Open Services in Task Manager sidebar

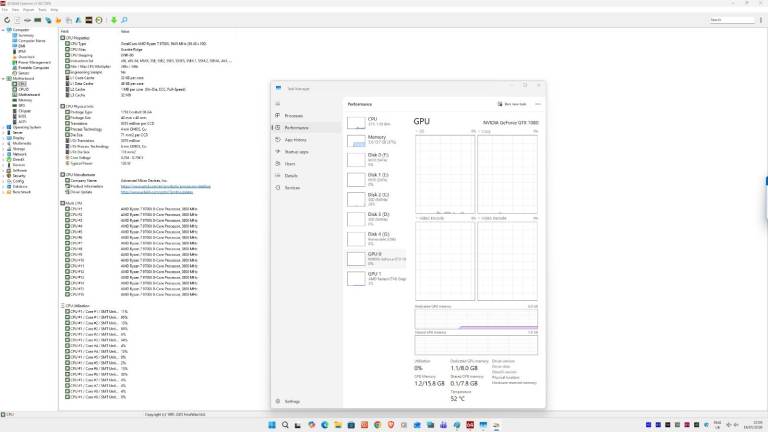pyautogui.click(x=292, y=187)
